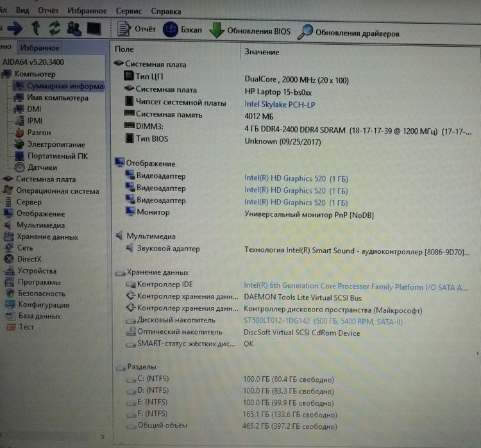Select DirectX tree item
The image size is (481, 448).
[22, 259]
